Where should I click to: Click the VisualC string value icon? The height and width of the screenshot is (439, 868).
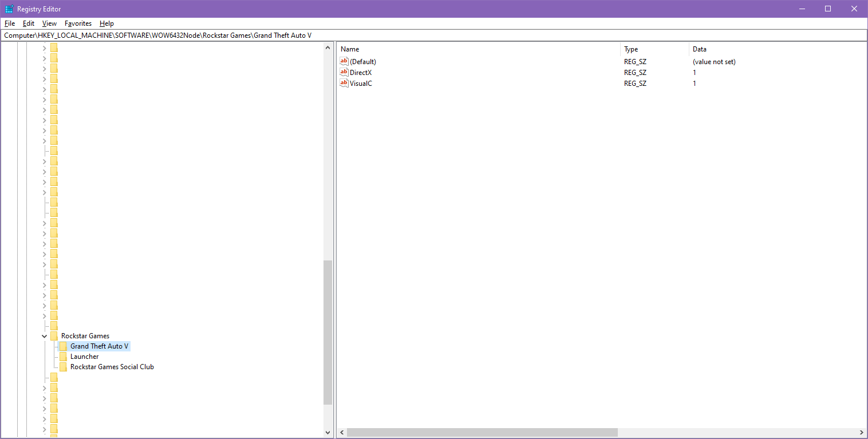[x=344, y=83]
